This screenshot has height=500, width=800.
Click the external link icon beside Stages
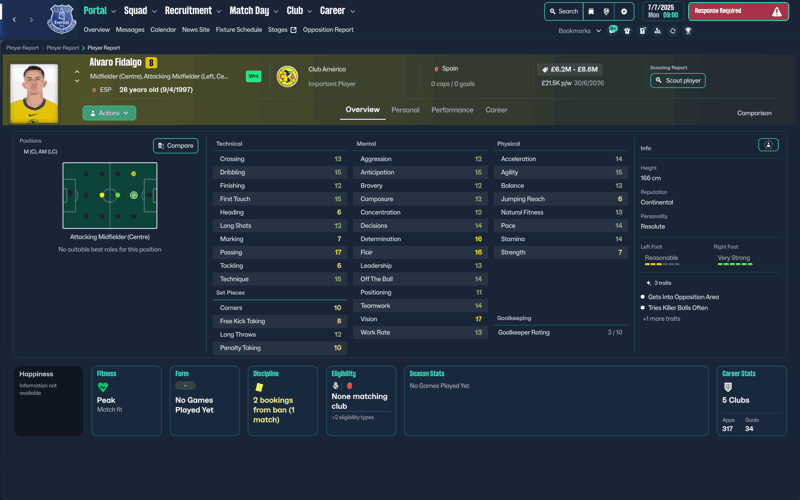(x=293, y=30)
